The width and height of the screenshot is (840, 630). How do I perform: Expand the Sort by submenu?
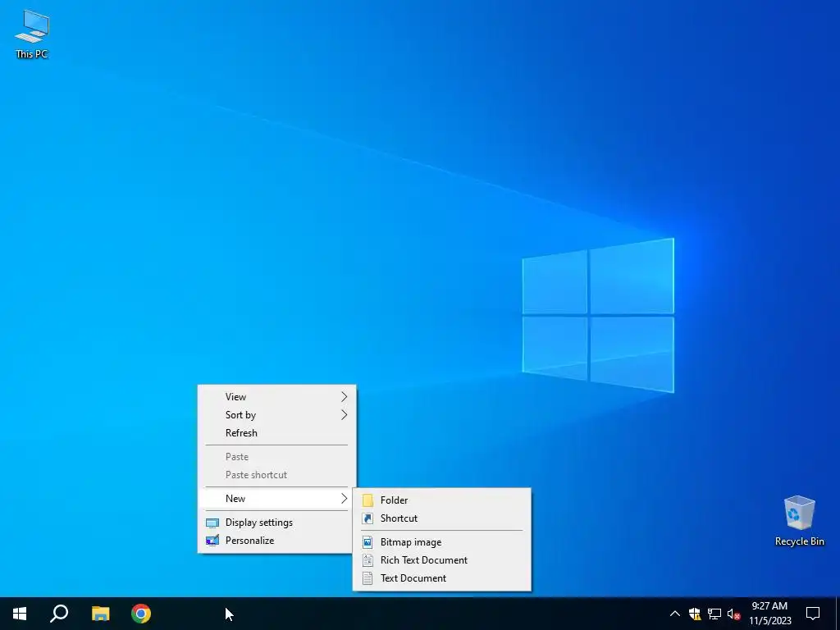tap(277, 415)
